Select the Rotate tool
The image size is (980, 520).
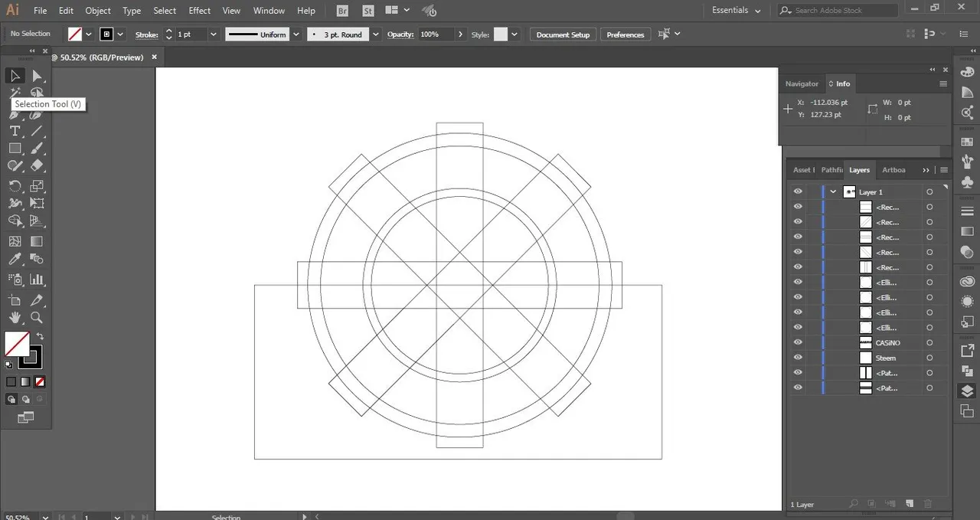point(15,186)
